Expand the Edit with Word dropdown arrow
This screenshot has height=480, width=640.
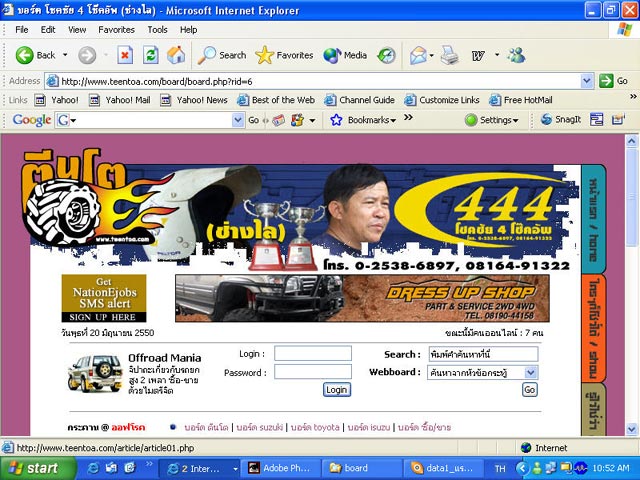click(497, 54)
